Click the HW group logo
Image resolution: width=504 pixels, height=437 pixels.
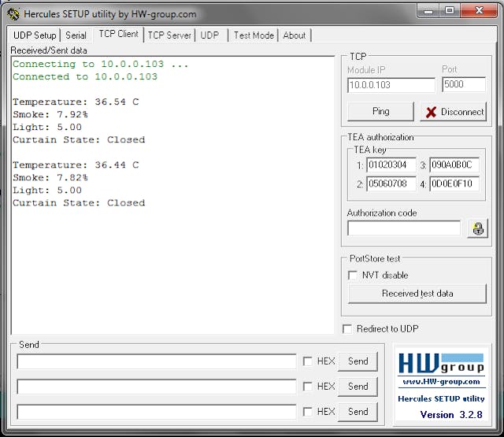pos(441,364)
